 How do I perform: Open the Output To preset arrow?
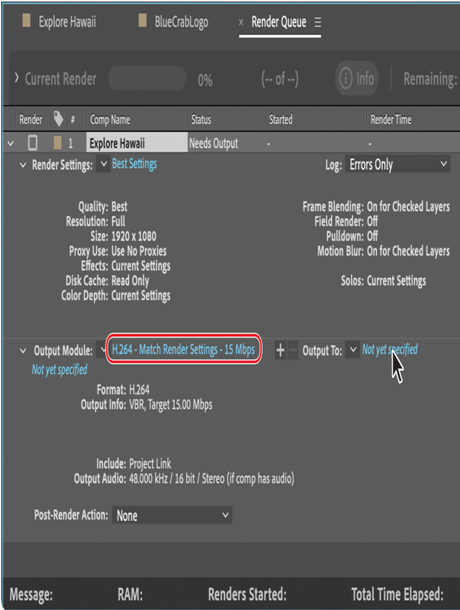tap(353, 349)
